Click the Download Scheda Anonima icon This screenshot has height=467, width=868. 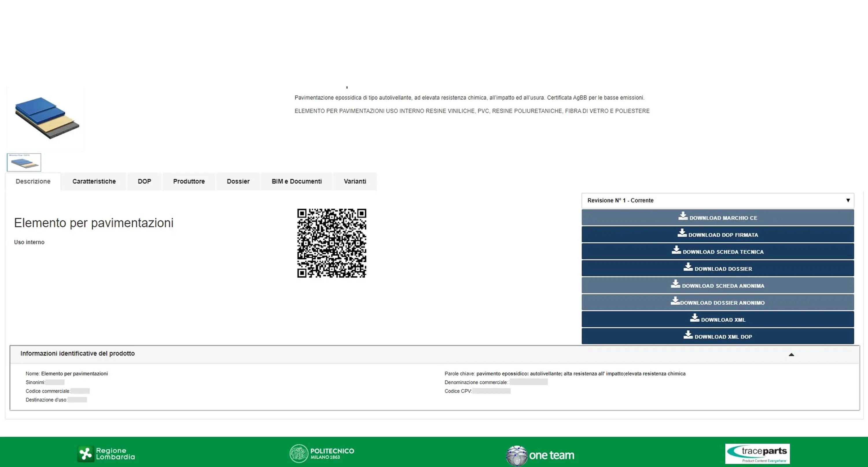[675, 284]
